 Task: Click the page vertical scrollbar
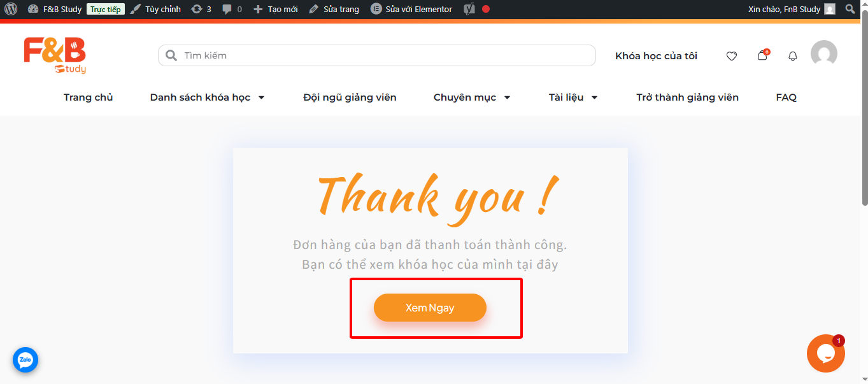pyautogui.click(x=864, y=115)
